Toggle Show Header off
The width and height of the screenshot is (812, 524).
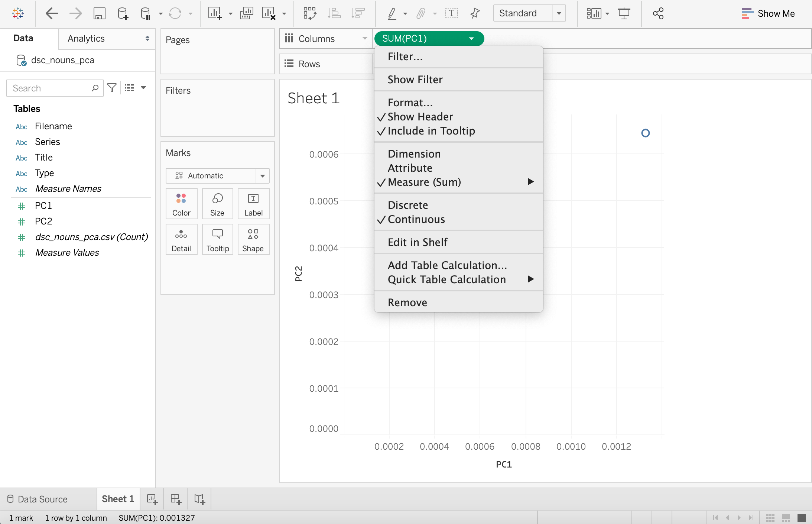click(x=420, y=116)
